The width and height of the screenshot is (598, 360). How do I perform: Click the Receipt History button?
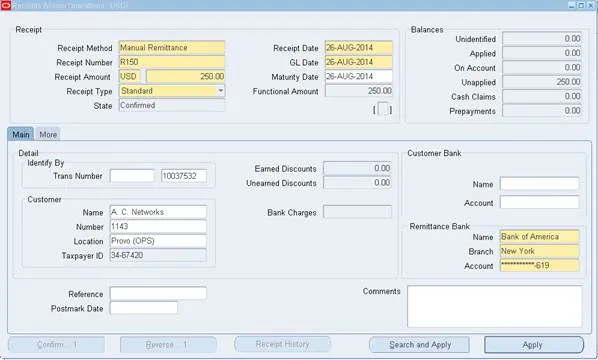coord(282,344)
